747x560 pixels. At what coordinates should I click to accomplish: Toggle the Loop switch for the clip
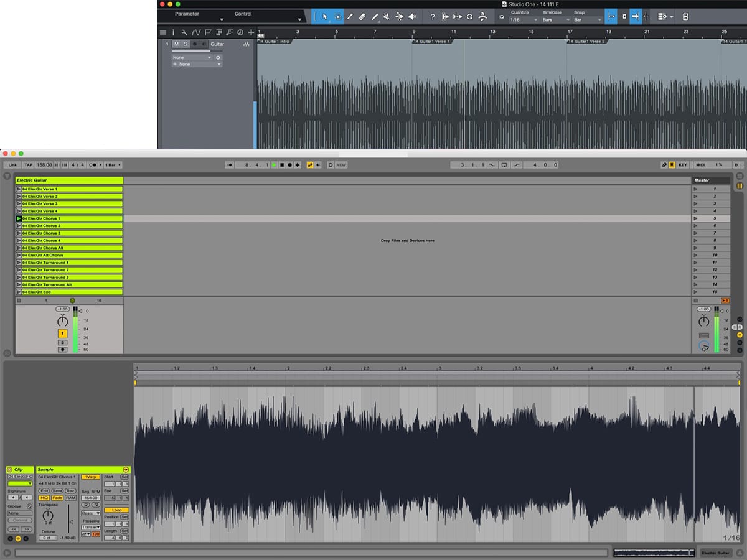(x=116, y=510)
